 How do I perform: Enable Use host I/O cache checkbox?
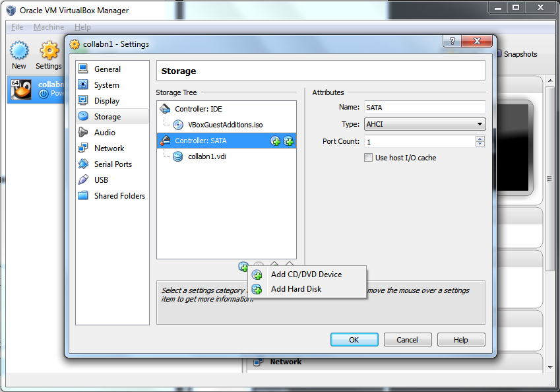point(368,158)
